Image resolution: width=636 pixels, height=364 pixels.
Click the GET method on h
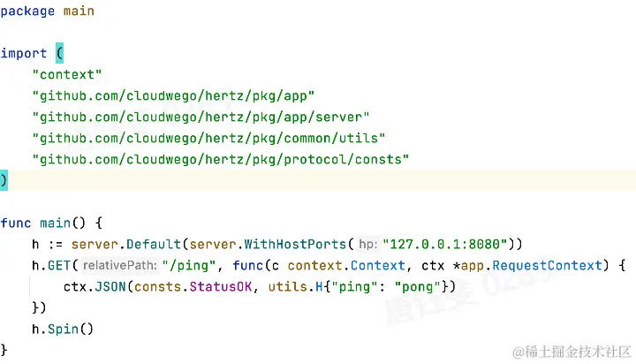tap(59, 266)
